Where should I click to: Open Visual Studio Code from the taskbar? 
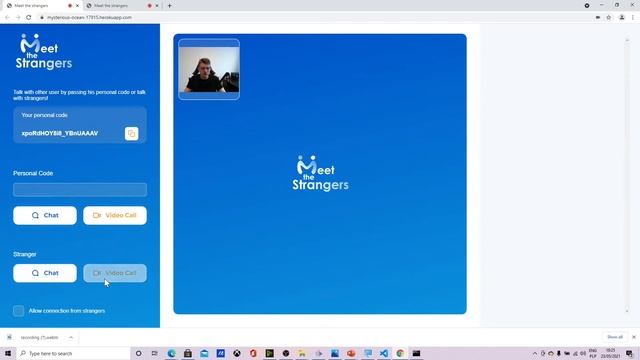pos(384,353)
